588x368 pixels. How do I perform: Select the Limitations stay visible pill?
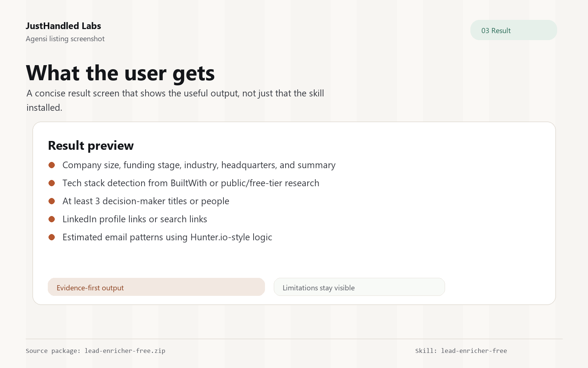(x=359, y=287)
